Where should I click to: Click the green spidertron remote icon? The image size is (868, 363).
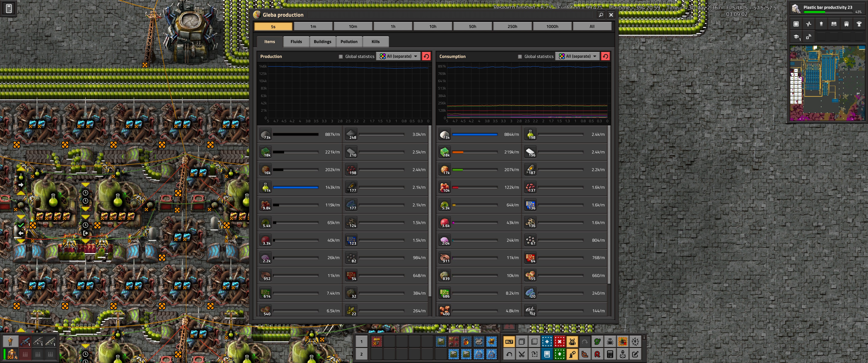pyautogui.click(x=598, y=342)
